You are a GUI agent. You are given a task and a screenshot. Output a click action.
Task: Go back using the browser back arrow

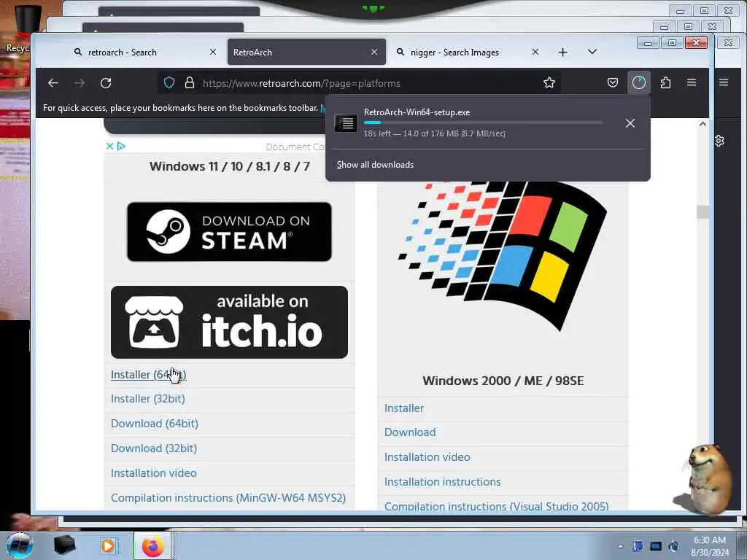(53, 83)
